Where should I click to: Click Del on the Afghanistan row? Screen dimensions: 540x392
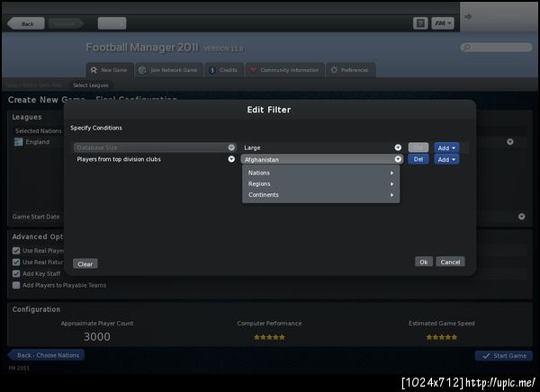(418, 159)
